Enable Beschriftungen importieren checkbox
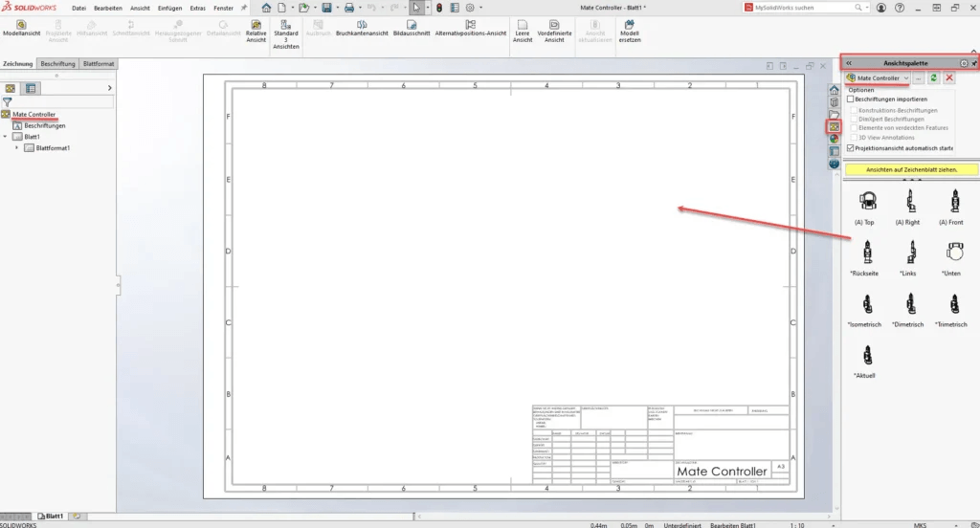Image resolution: width=980 pixels, height=528 pixels. 851,99
